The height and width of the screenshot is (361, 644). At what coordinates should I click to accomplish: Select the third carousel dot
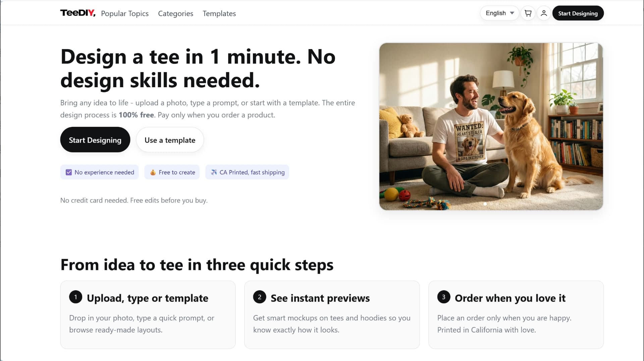tap(497, 204)
